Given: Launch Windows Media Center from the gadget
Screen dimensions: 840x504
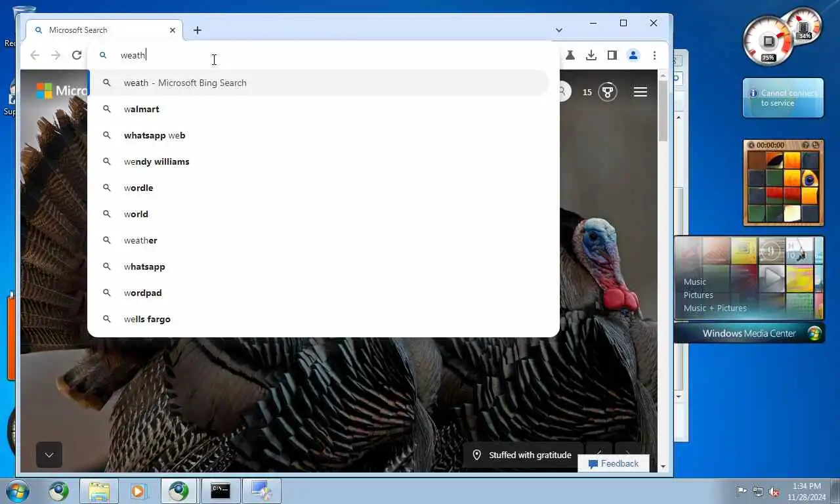Looking at the screenshot, I should click(749, 333).
